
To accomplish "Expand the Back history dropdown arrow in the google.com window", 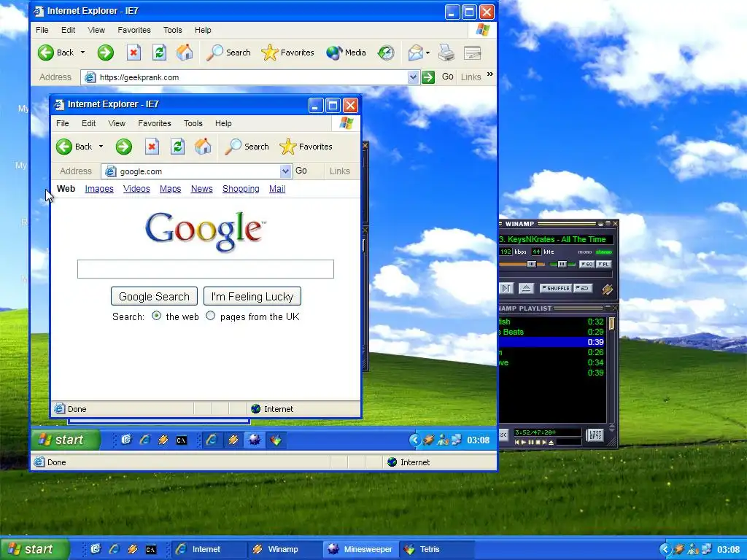I will click(101, 147).
